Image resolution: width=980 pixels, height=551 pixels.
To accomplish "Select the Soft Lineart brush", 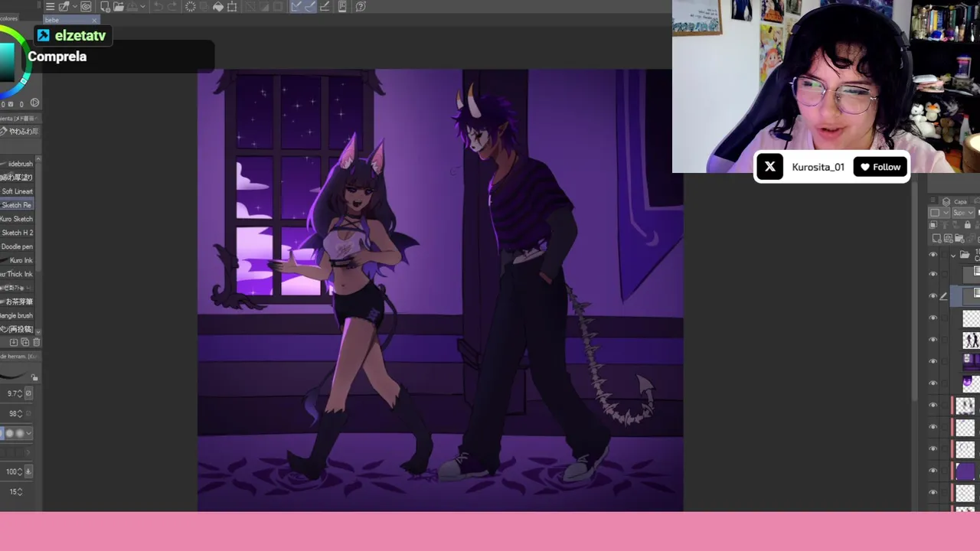I will tap(17, 191).
